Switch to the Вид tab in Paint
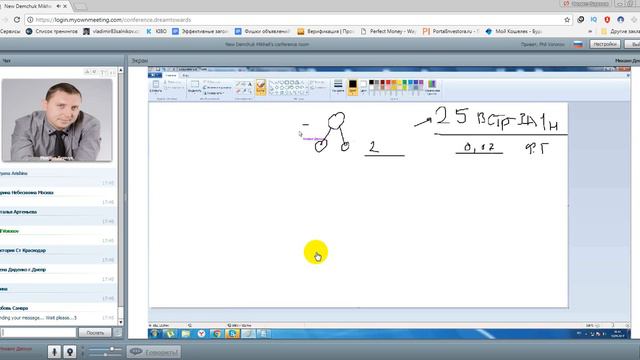The image size is (640, 360). (x=186, y=75)
